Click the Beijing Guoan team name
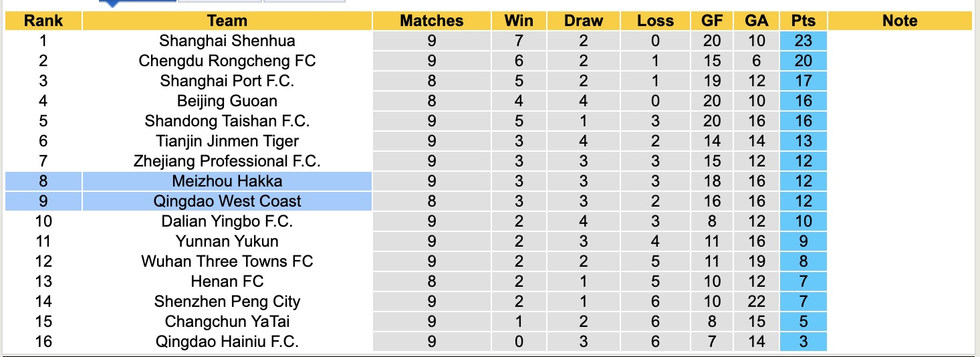Screen dimensions: 980x357 coord(227,101)
